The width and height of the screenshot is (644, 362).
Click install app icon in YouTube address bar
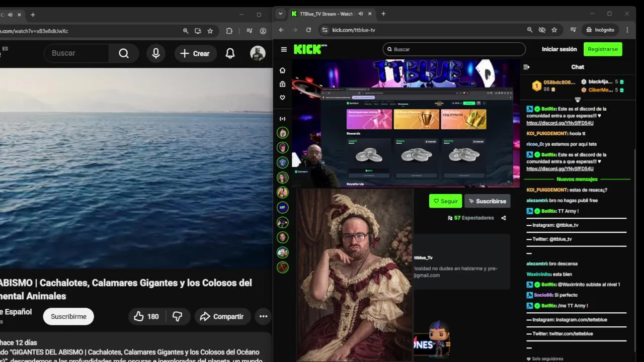click(x=198, y=31)
